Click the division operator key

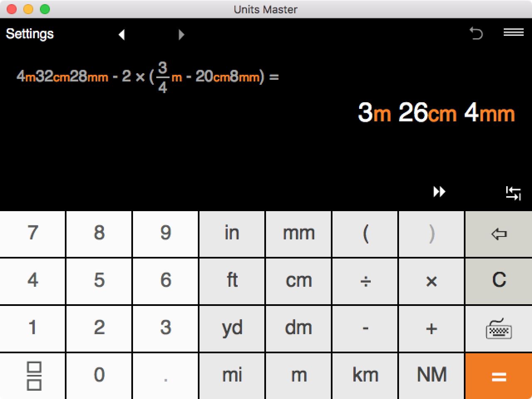click(365, 281)
